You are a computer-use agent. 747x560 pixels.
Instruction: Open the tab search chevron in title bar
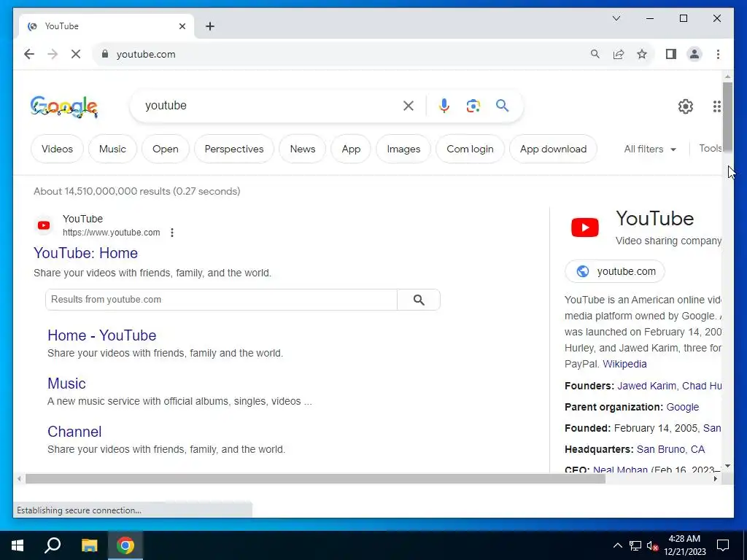[x=616, y=18]
